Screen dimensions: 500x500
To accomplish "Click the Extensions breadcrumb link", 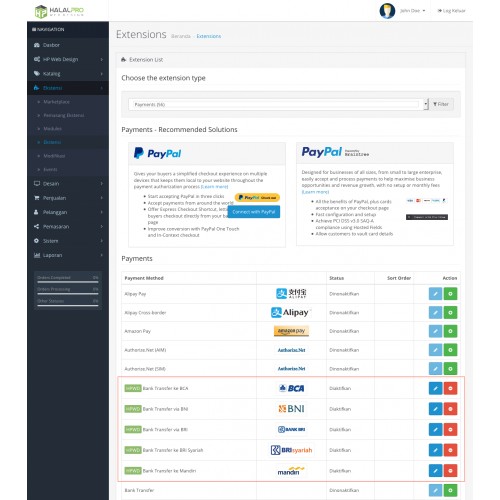I will pos(209,36).
